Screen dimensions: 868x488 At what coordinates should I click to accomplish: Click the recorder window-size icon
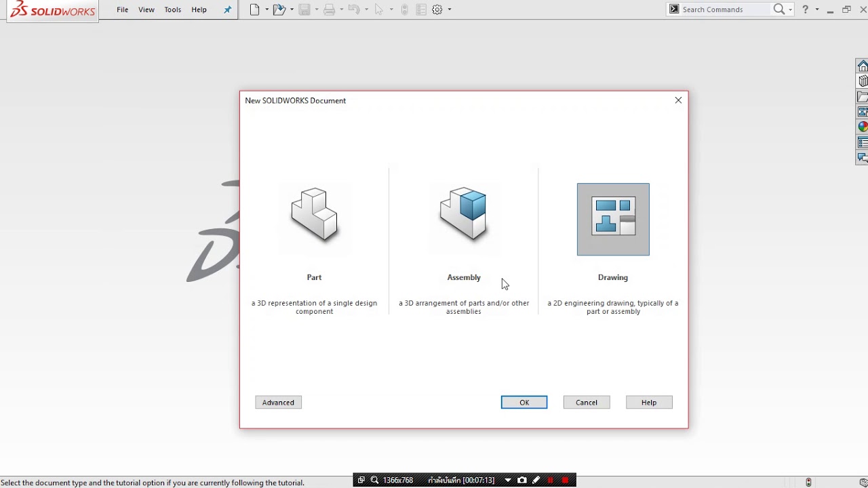[361, 481]
